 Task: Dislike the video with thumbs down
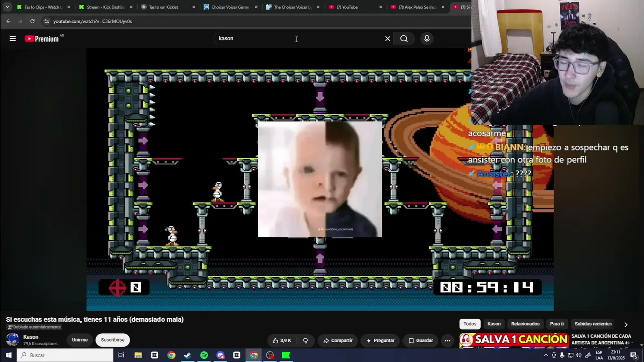pyautogui.click(x=305, y=340)
